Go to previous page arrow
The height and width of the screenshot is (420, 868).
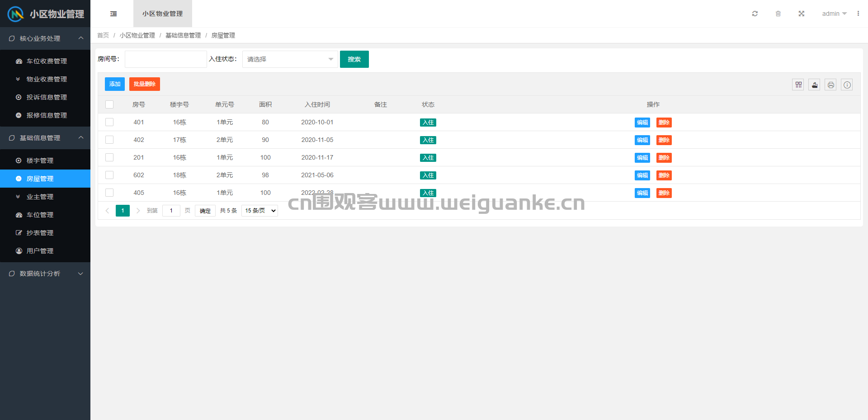tap(107, 211)
